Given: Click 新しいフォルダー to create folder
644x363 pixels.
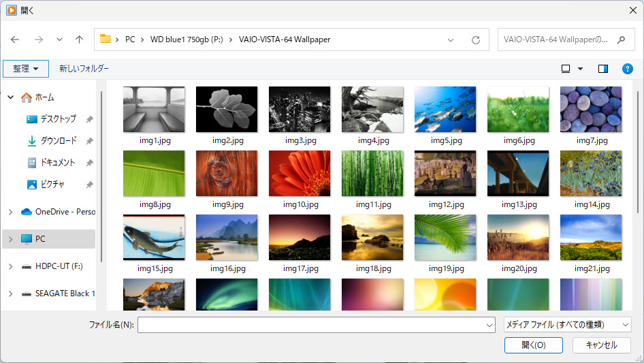Looking at the screenshot, I should (x=84, y=69).
